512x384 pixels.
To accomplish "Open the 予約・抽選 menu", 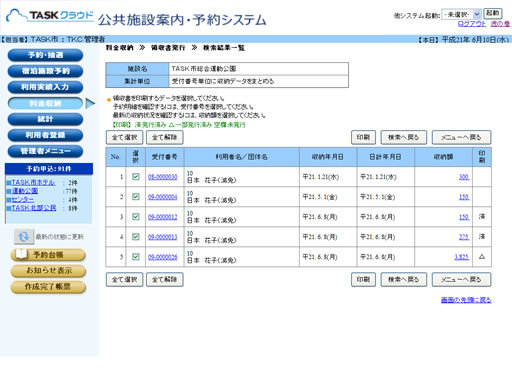I will tap(45, 55).
